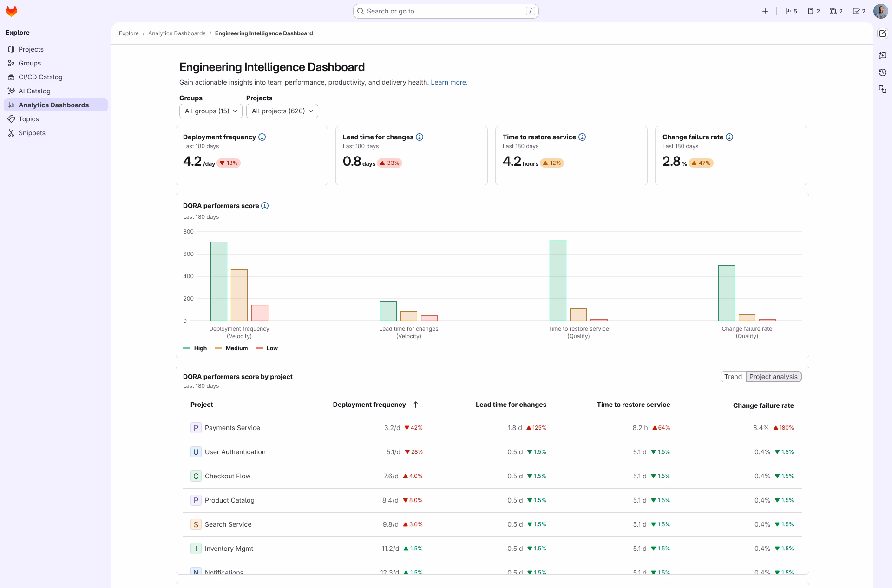
Task: Toggle the Low legend series
Action: (267, 348)
